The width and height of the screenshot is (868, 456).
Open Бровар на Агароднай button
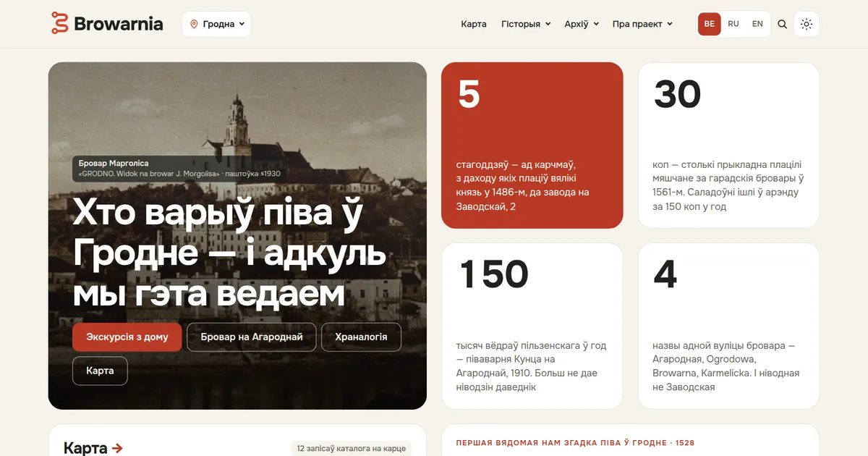tap(252, 337)
